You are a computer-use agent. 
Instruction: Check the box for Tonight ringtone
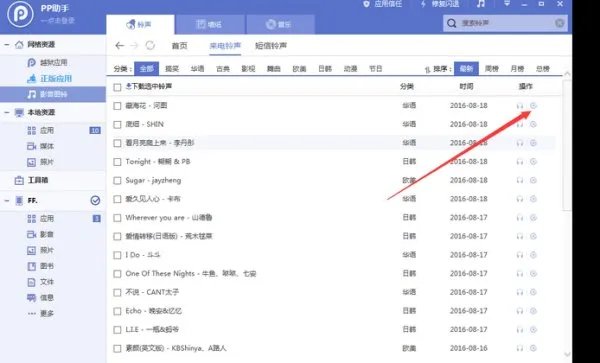[x=117, y=162]
